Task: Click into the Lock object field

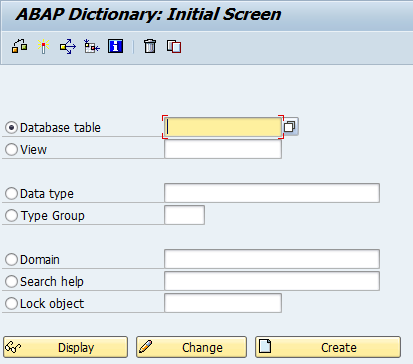Action: (223, 303)
